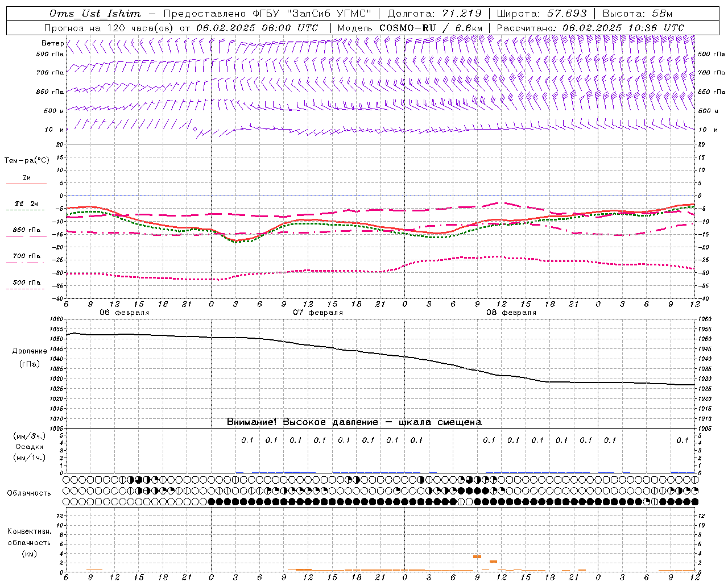Click the 2м temperature legend line sample
This screenshot has width=728, height=582.
point(26,184)
